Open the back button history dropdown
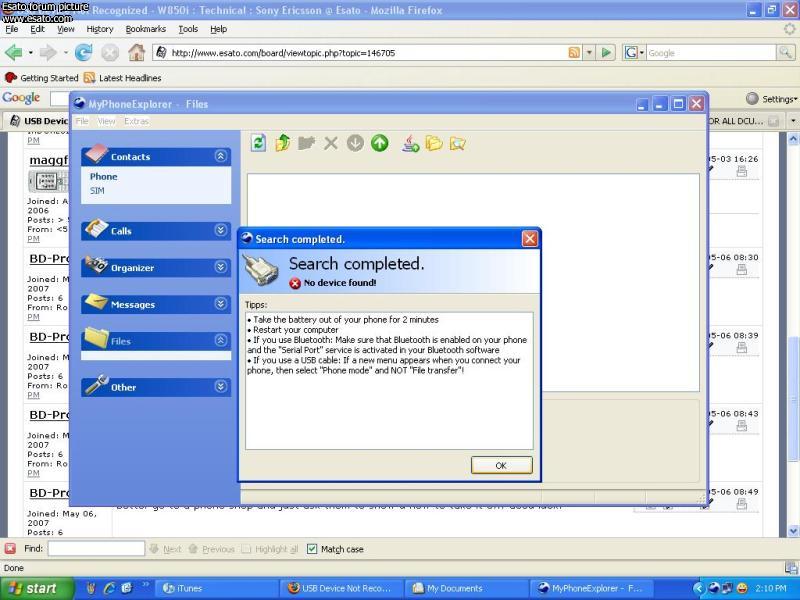Screen dimensions: 800x600 point(30,52)
